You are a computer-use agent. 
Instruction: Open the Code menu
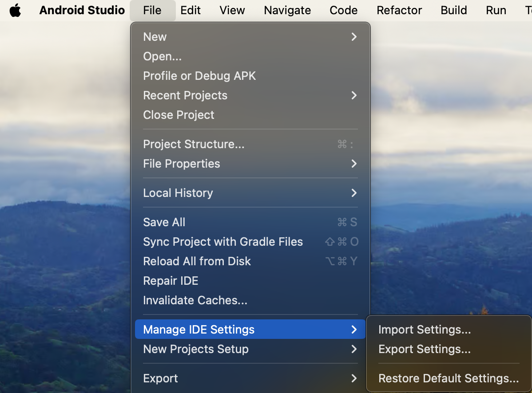pos(343,10)
